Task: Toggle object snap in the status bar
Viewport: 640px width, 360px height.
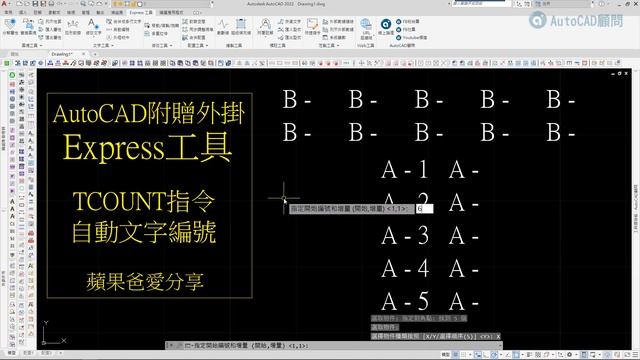Action: click(516, 355)
